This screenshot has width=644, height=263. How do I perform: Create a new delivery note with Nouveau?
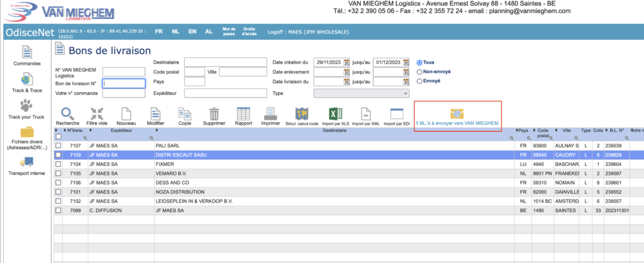coord(126,114)
